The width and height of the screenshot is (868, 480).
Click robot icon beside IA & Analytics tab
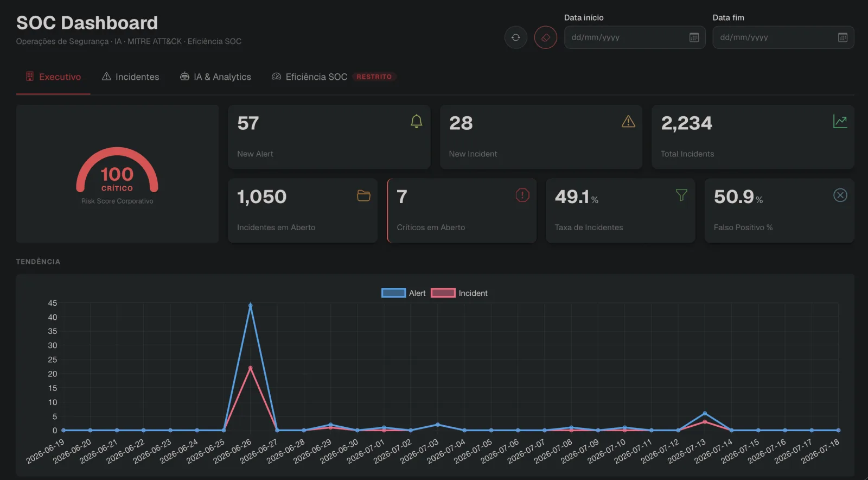pos(184,77)
